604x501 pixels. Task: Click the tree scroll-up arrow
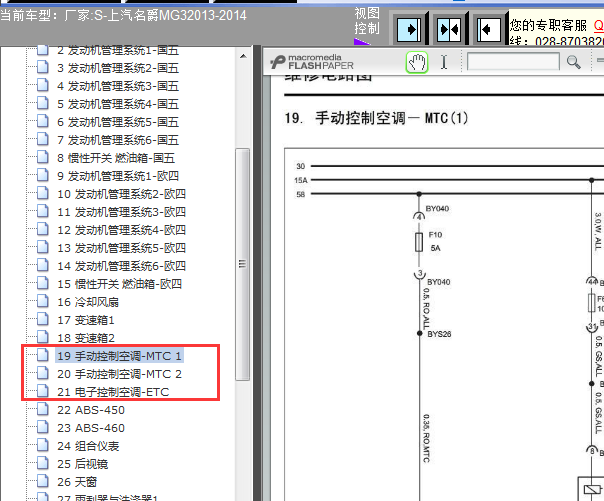(x=243, y=57)
